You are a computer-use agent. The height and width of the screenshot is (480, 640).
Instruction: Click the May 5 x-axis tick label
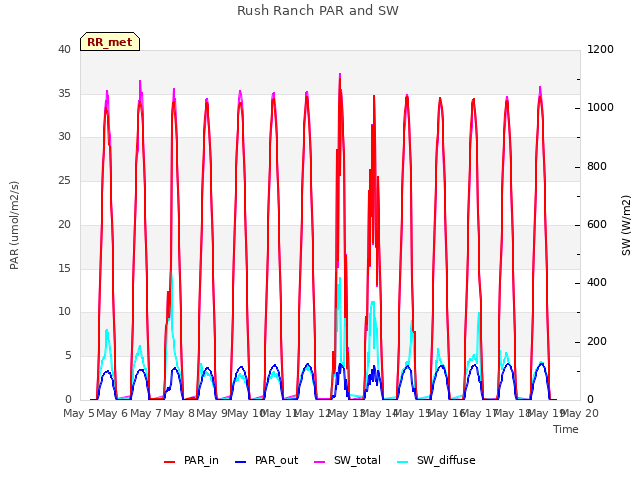[x=79, y=413]
